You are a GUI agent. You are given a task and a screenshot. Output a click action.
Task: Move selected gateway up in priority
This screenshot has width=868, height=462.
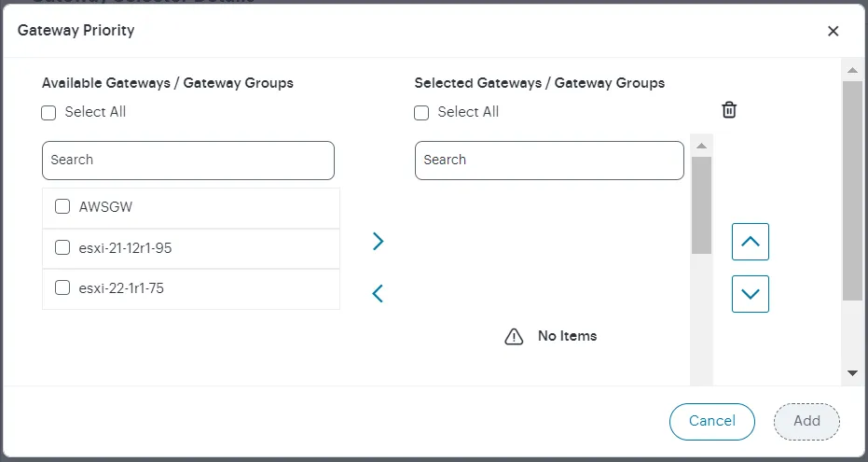click(751, 242)
